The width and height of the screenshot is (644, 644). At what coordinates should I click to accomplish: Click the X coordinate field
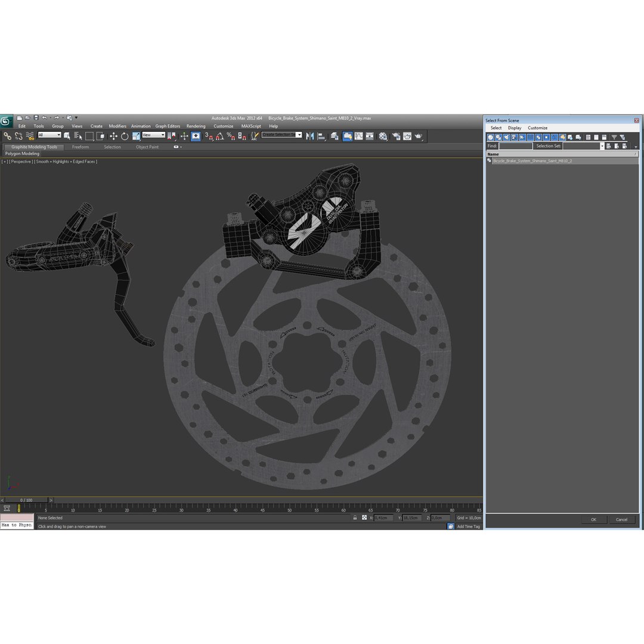pos(383,518)
